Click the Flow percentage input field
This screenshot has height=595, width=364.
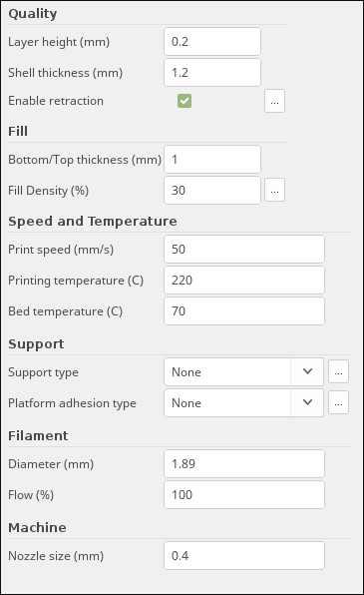[x=244, y=495]
